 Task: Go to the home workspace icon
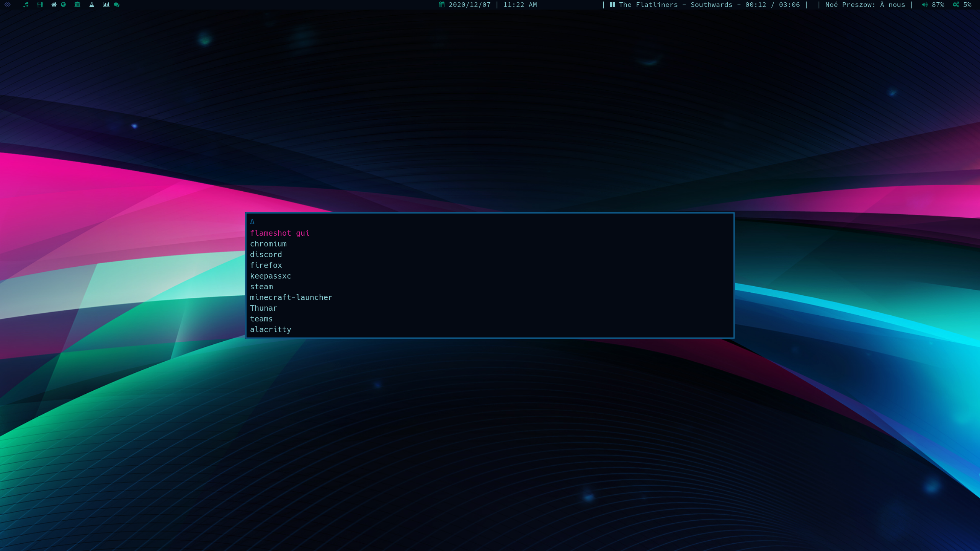pos(54,5)
